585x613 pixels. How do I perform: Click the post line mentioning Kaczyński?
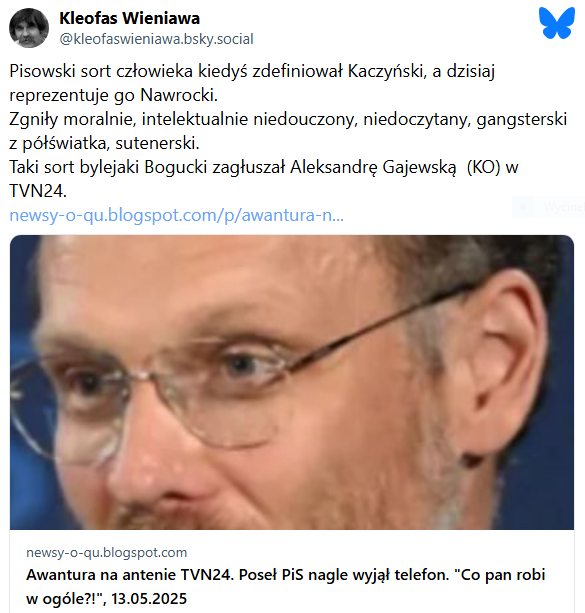click(252, 71)
